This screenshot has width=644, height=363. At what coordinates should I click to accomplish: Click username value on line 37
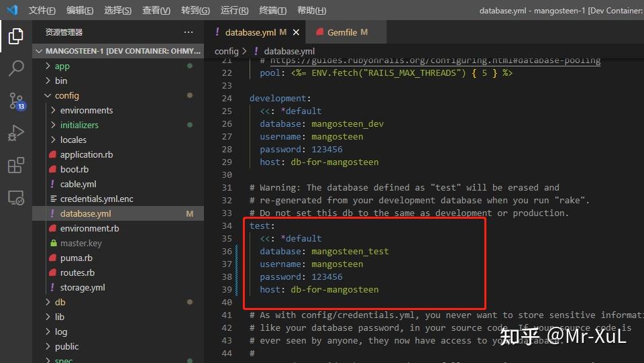pyautogui.click(x=337, y=264)
